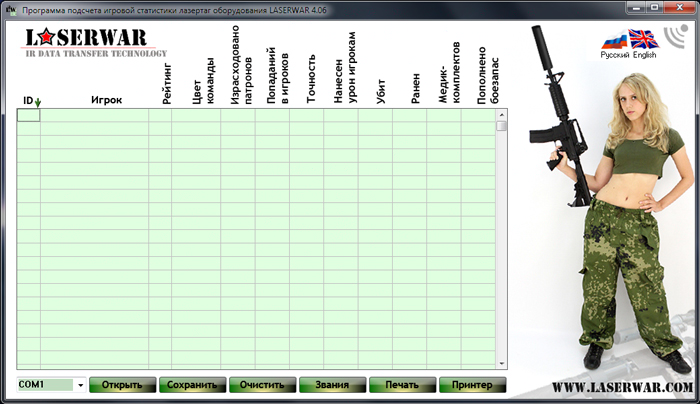This screenshot has width=700, height=404.
Task: Open the COM1 port dropdown
Action: tap(80, 385)
